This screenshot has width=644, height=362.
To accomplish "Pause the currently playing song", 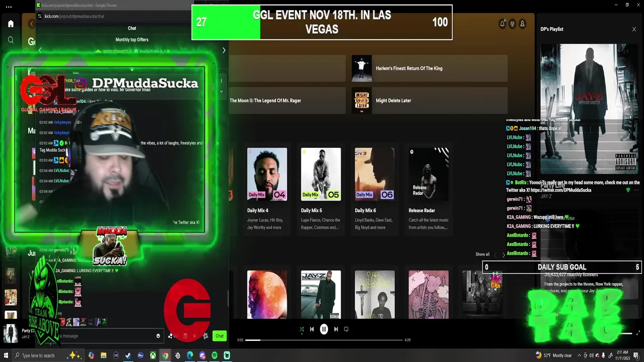I will [x=324, y=329].
